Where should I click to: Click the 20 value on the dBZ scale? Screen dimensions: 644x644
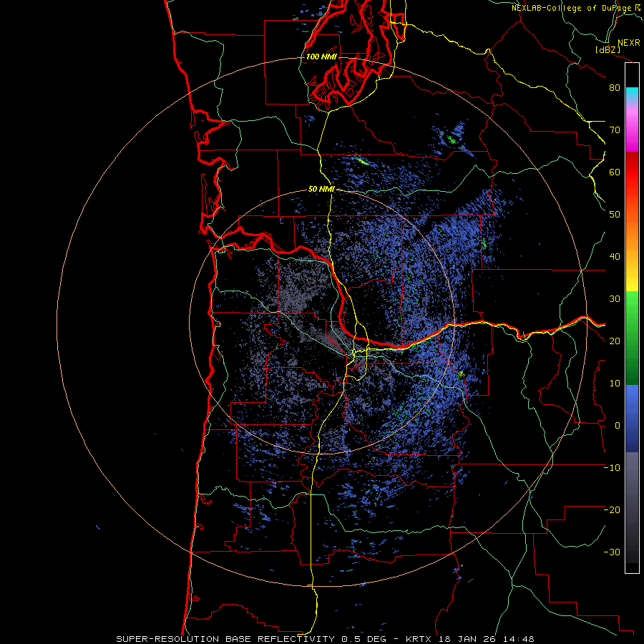click(615, 341)
